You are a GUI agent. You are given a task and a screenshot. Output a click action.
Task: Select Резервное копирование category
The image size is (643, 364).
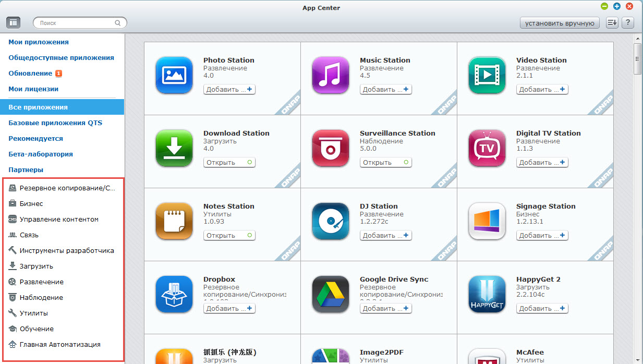(x=63, y=188)
